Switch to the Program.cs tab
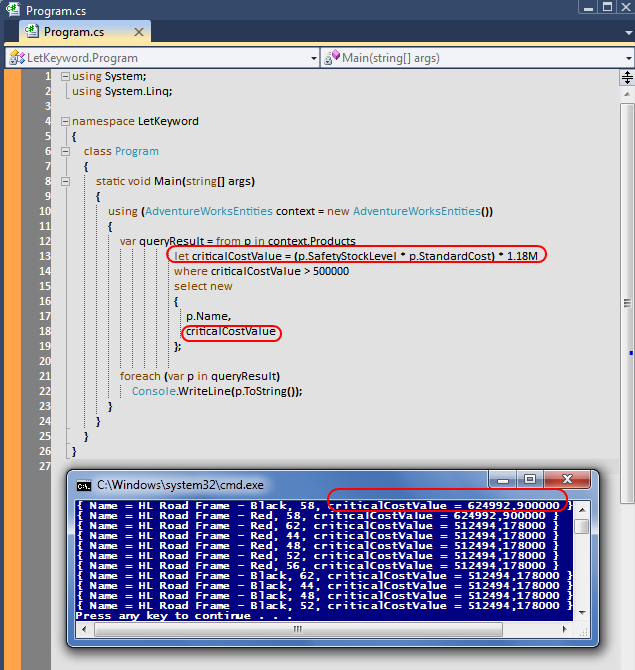635x670 pixels. [75, 32]
